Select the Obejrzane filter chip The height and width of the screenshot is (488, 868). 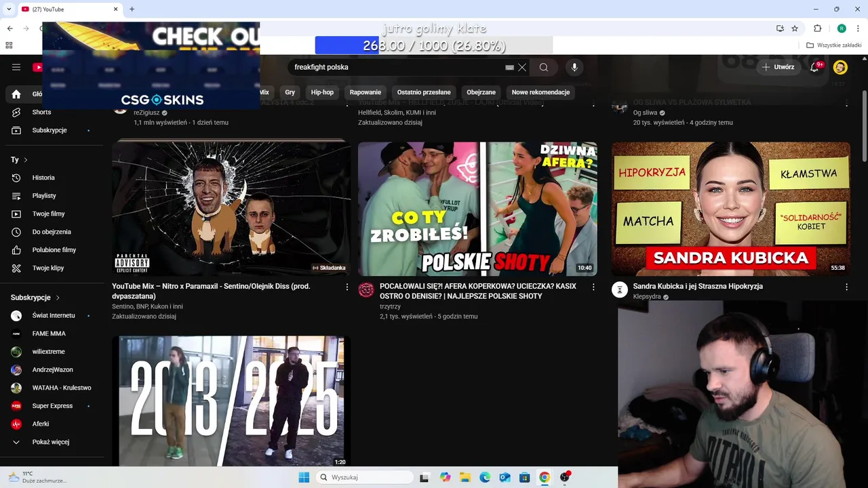481,92
